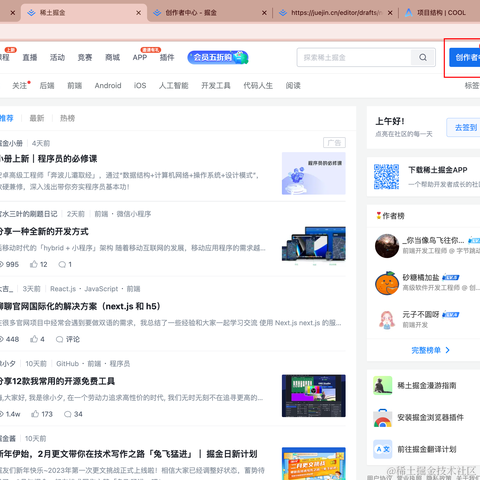Open the 掘金日新计划 article
Screen dimensions: 480x480
pos(129,454)
